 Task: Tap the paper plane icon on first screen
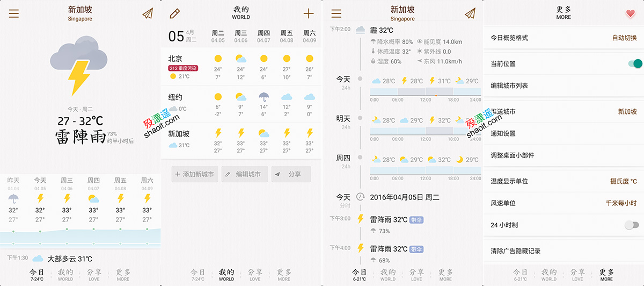point(148,13)
